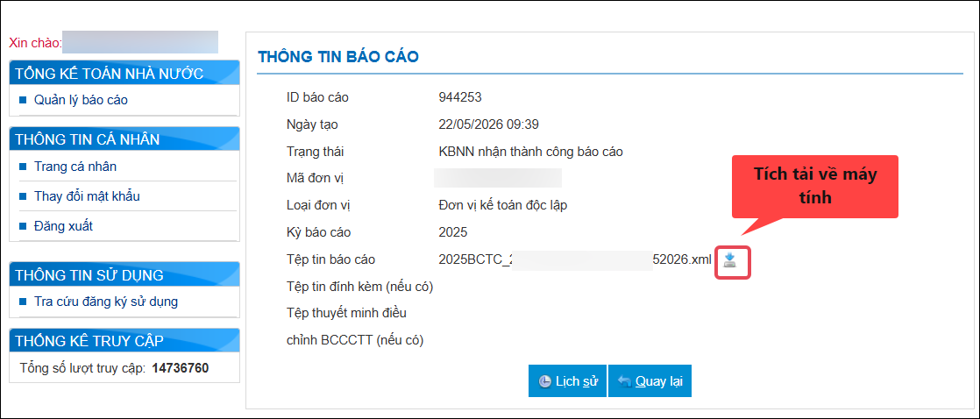980x419 pixels.
Task: Select the THÔNG TIN SỬ DỤNG header
Action: point(125,274)
